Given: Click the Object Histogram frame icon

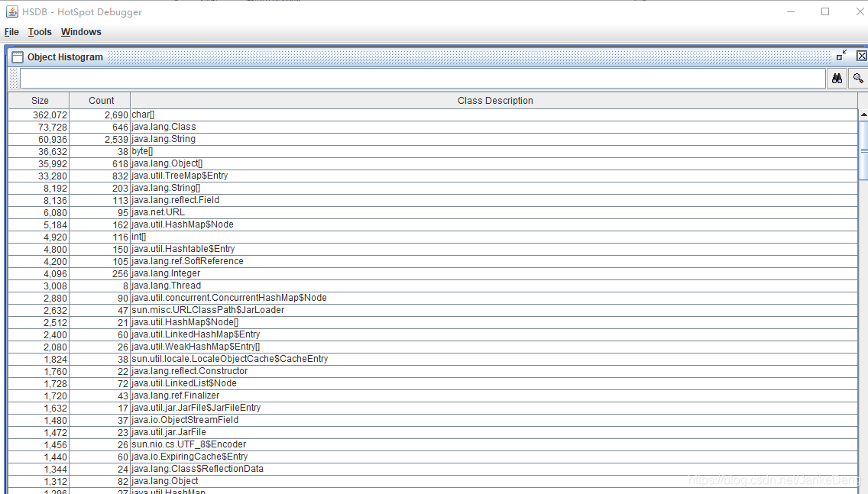Looking at the screenshot, I should click(18, 57).
